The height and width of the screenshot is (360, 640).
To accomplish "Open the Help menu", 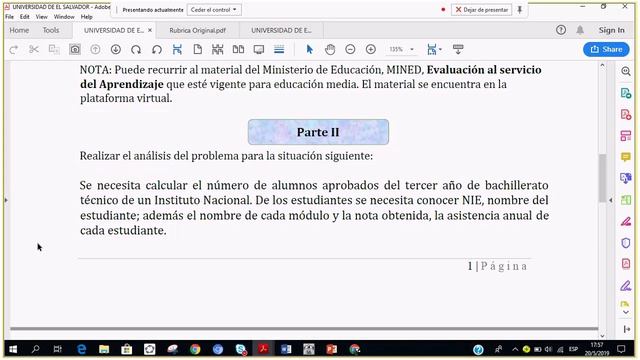I will coord(87,17).
